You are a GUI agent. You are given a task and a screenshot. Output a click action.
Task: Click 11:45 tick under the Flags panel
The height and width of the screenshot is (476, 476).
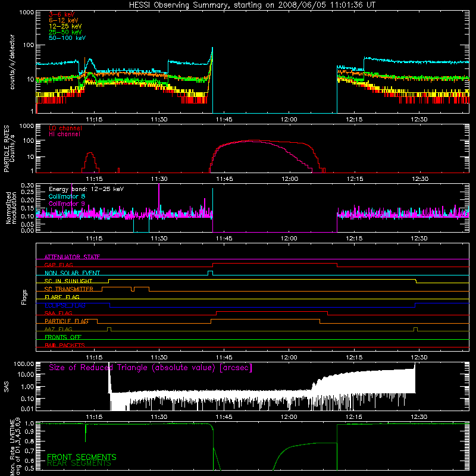224,358
